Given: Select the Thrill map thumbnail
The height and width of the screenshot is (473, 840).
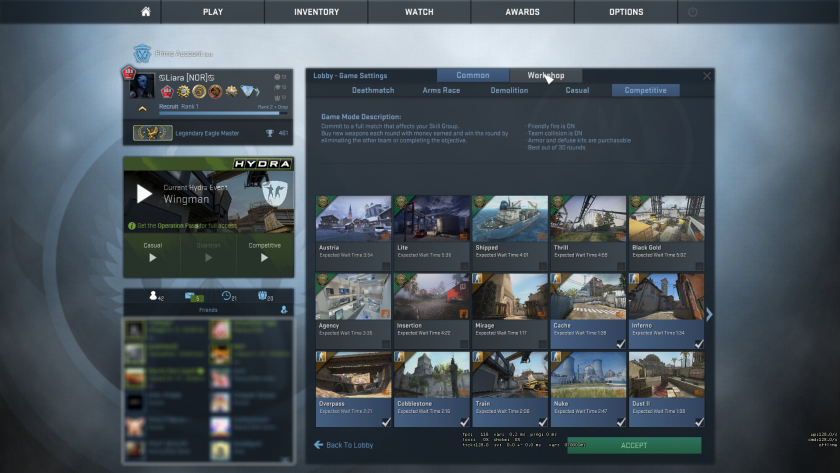Looking at the screenshot, I should coord(588,219).
